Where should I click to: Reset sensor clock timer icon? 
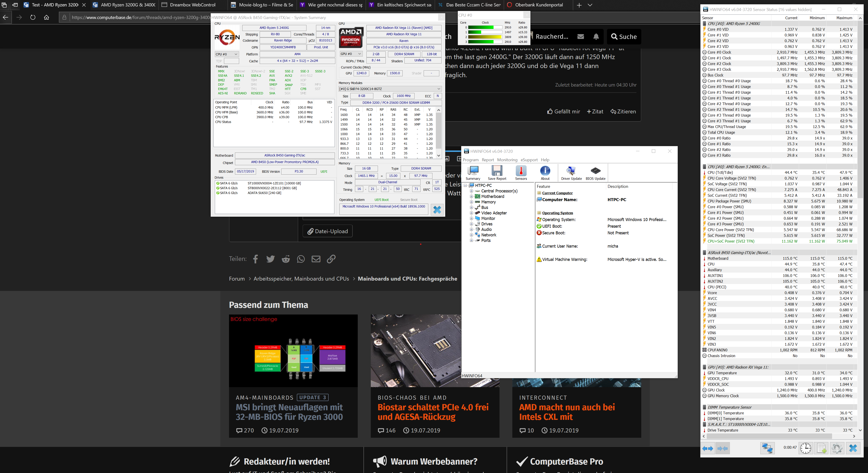(x=806, y=448)
